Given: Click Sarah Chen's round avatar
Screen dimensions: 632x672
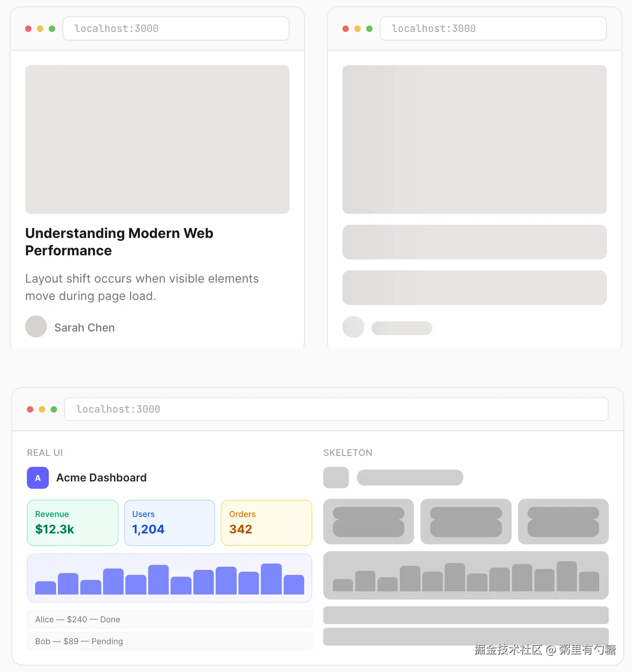Looking at the screenshot, I should [36, 326].
